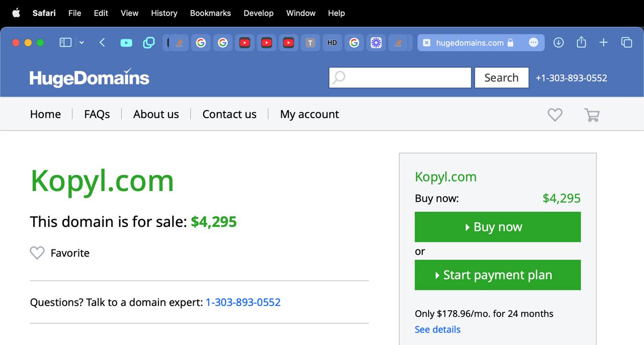Open the Contact us page
Viewport: 644px width, 345px height.
229,114
